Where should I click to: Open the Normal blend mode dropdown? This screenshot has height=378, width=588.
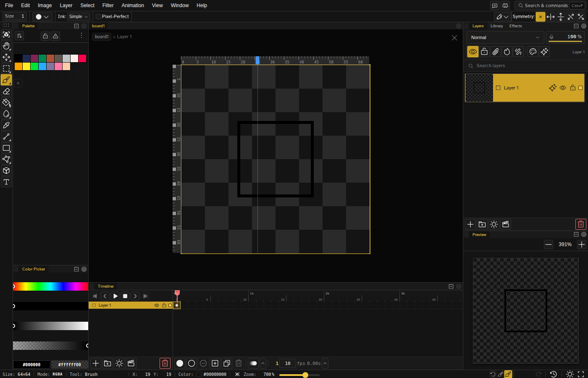[x=505, y=37]
